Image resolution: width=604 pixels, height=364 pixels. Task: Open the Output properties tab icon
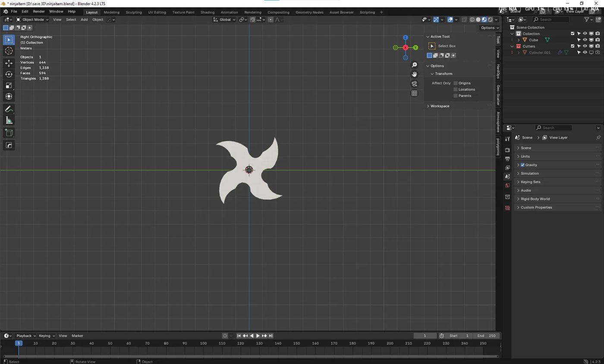coord(507,159)
